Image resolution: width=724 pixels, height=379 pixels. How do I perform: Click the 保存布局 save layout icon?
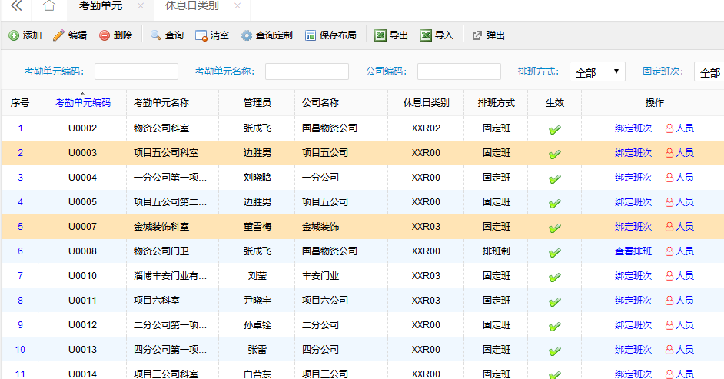coord(310,36)
